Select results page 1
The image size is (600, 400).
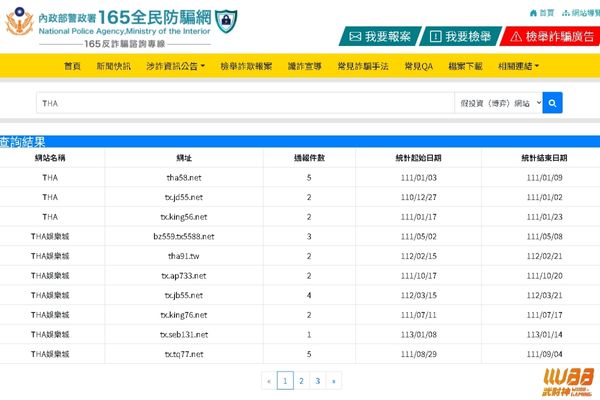(285, 380)
